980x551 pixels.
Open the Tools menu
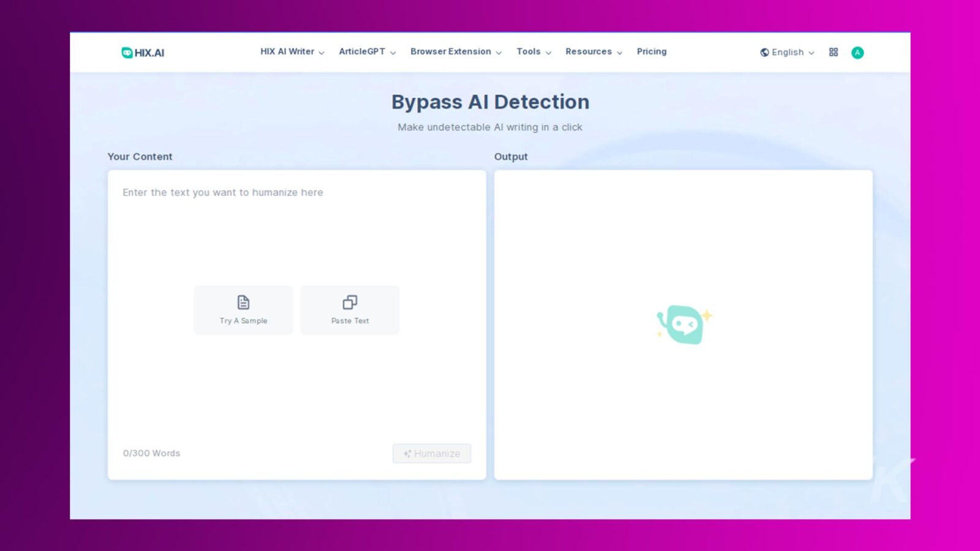click(x=533, y=52)
